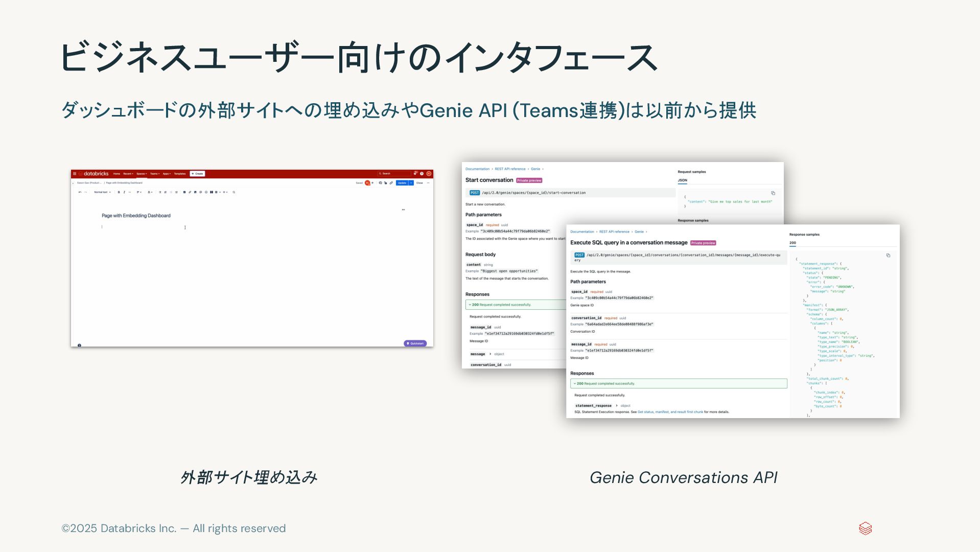Open the arrow dropdown beside Update

coord(411,183)
